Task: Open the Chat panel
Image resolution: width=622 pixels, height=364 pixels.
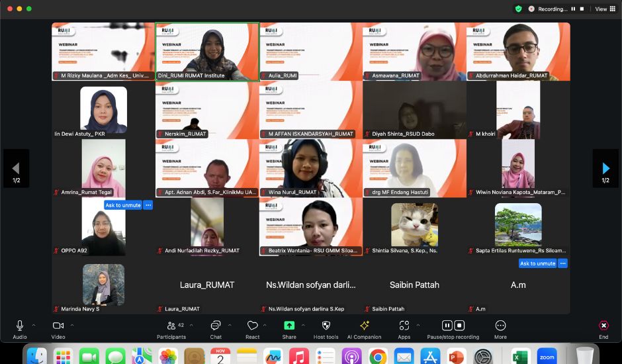Action: coord(215,326)
